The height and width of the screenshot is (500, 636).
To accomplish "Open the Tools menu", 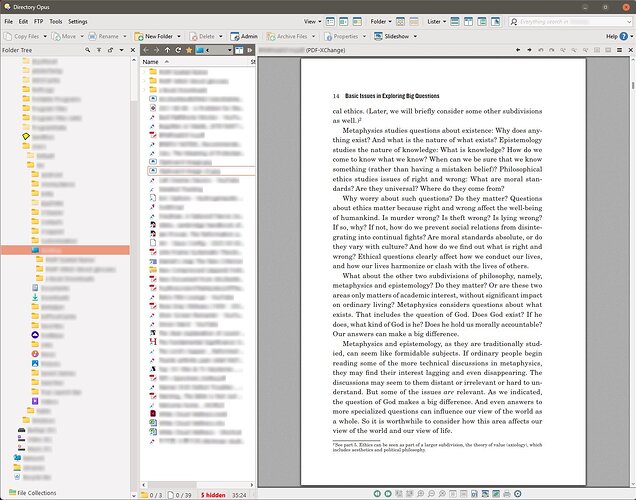I will (56, 21).
